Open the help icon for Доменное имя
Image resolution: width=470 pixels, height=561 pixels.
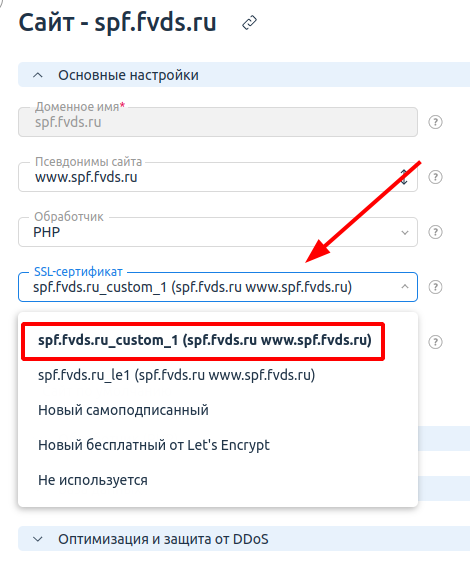(435, 122)
